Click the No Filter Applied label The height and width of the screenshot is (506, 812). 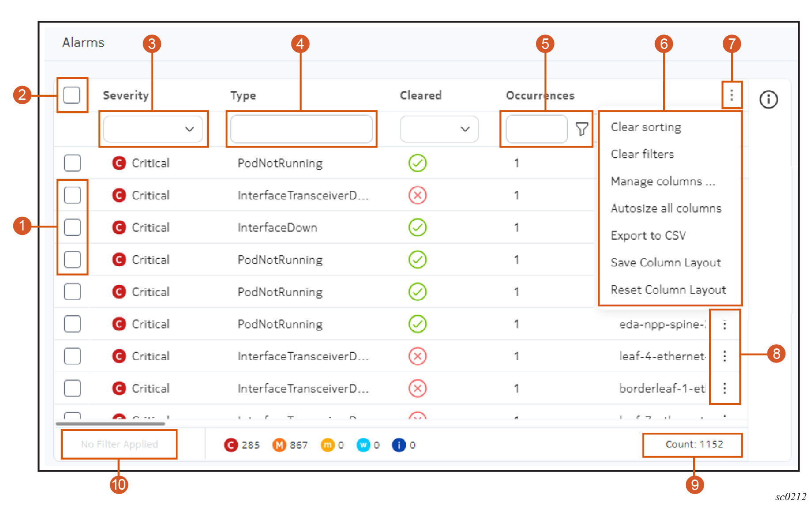point(119,444)
